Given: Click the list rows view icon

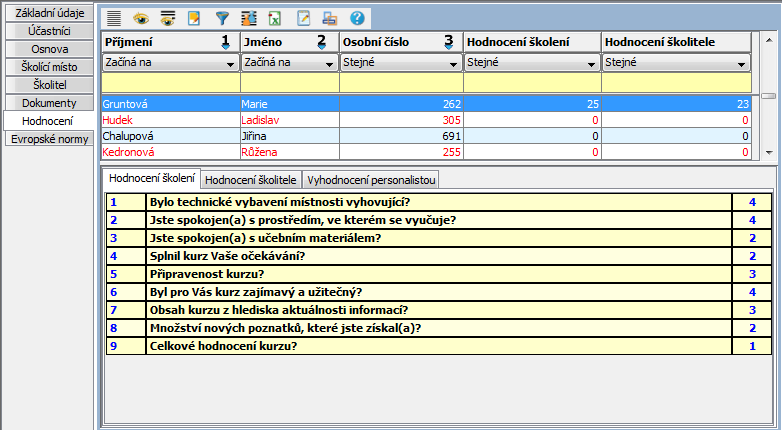Looking at the screenshot, I should (x=115, y=18).
